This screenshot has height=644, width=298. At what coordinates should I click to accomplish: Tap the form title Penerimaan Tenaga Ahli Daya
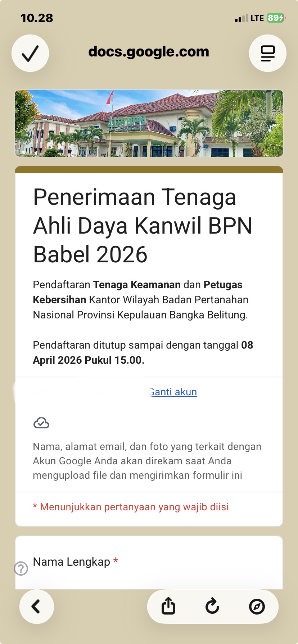(x=143, y=226)
